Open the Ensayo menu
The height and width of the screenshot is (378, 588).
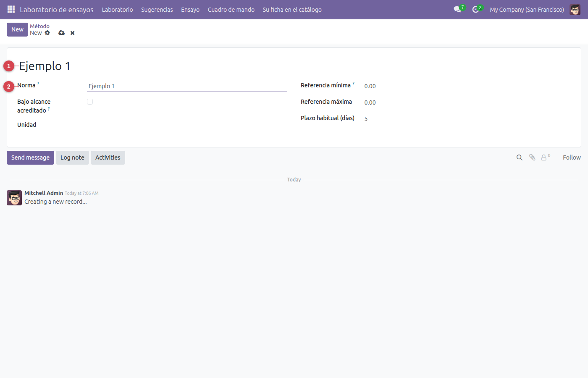click(x=190, y=9)
